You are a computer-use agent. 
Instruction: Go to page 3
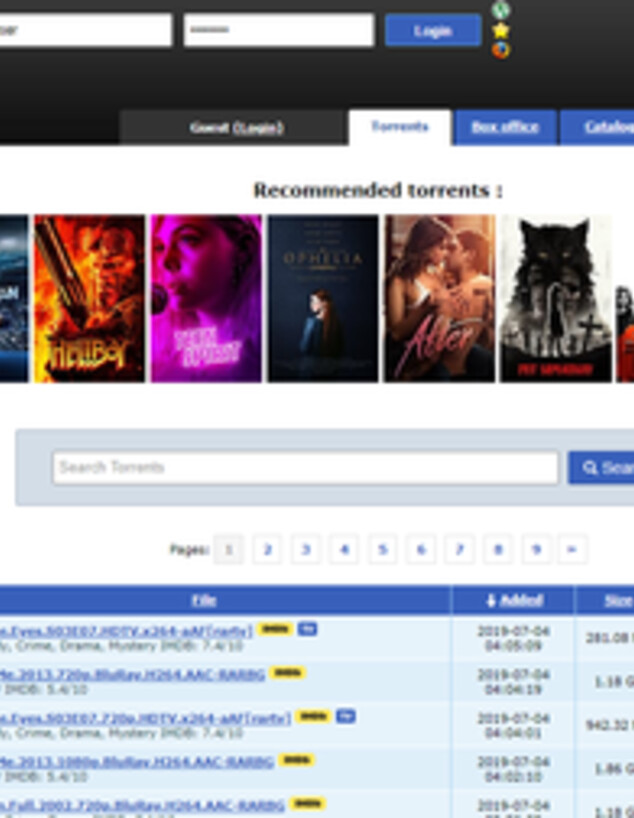pyautogui.click(x=306, y=549)
